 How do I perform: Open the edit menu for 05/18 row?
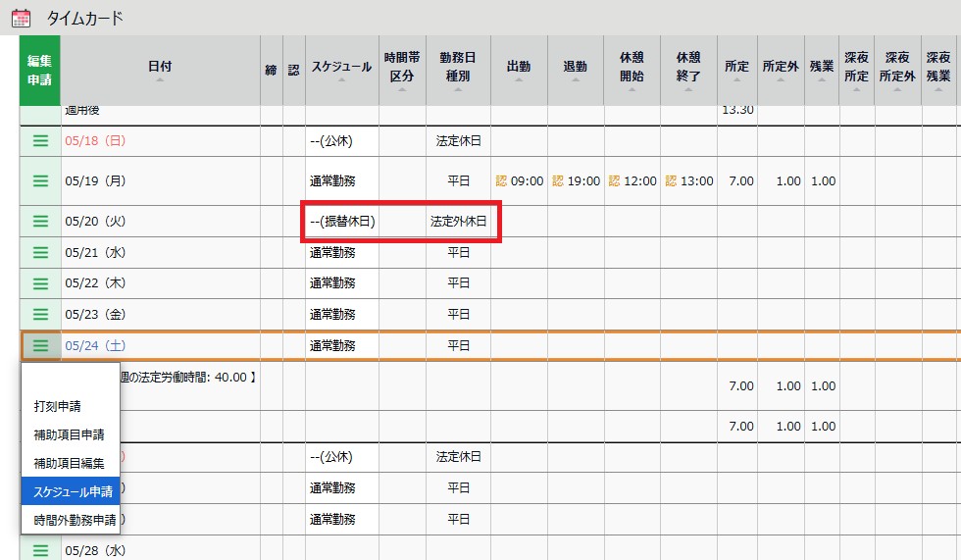40,140
